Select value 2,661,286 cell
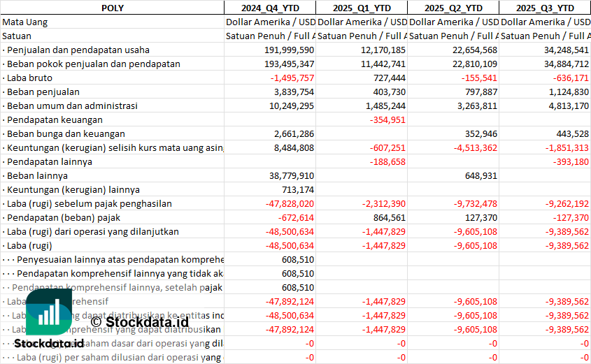Viewport: 591px width, 364px height. [x=294, y=133]
